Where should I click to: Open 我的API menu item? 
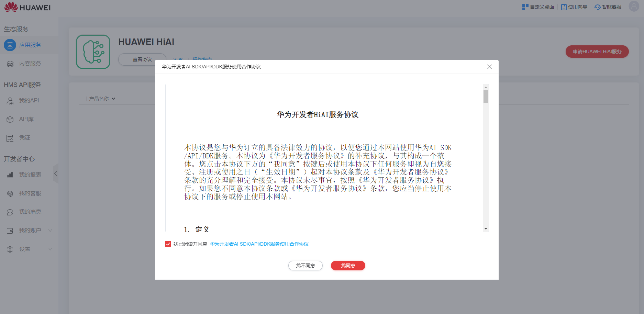pyautogui.click(x=29, y=101)
